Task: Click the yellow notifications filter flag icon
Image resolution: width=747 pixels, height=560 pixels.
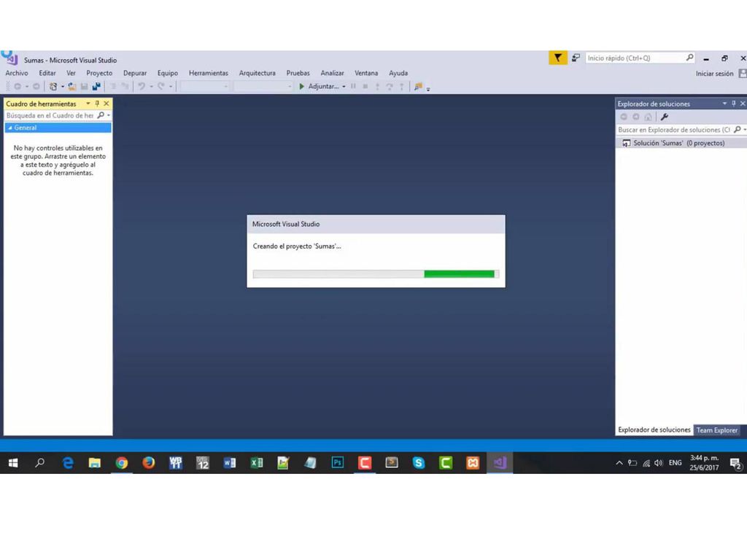Action: (x=558, y=58)
